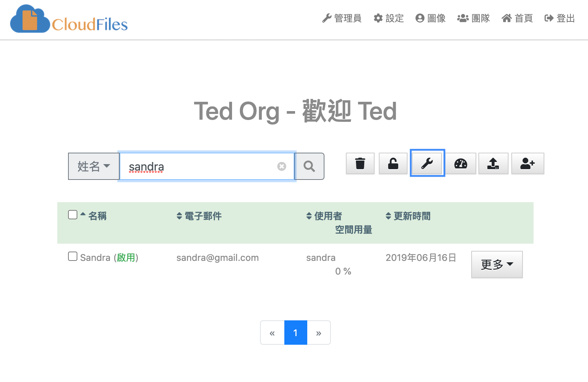Click the CloudFiles logo
The width and height of the screenshot is (588, 382).
(69, 19)
